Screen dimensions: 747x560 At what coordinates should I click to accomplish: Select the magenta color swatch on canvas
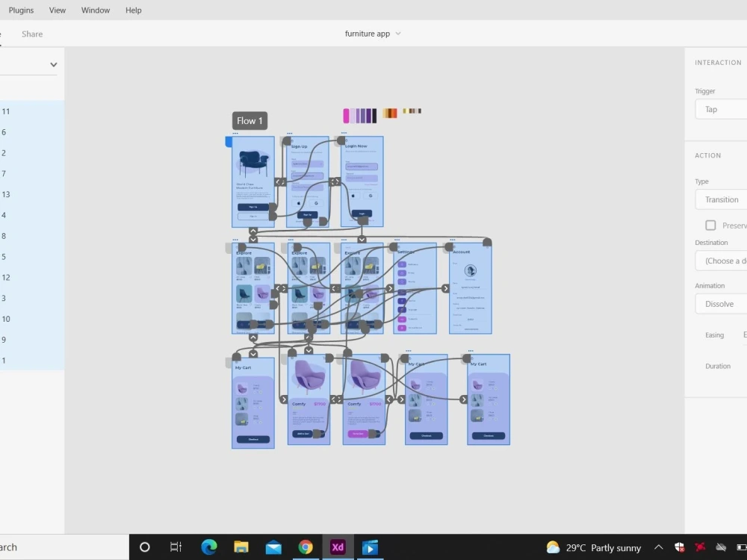click(346, 116)
